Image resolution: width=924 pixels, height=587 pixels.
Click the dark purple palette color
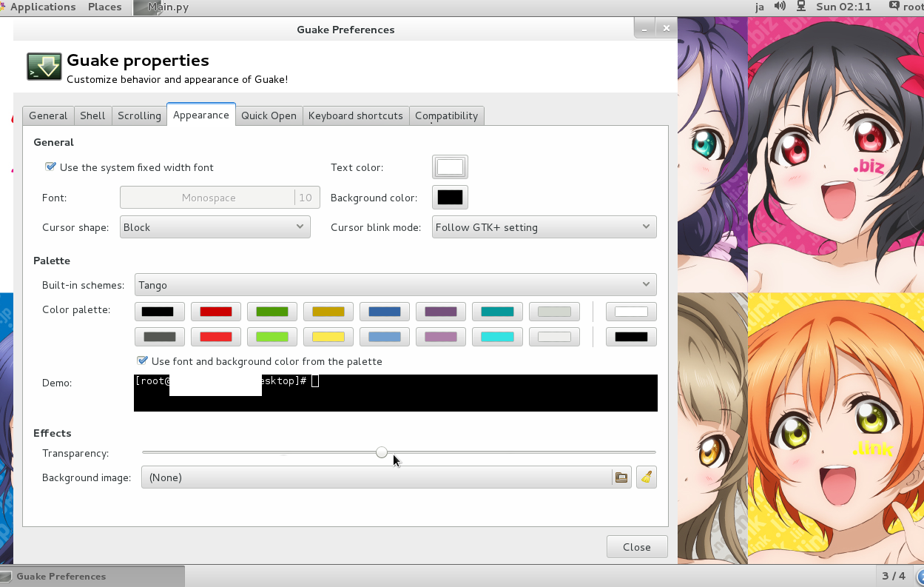click(x=441, y=312)
